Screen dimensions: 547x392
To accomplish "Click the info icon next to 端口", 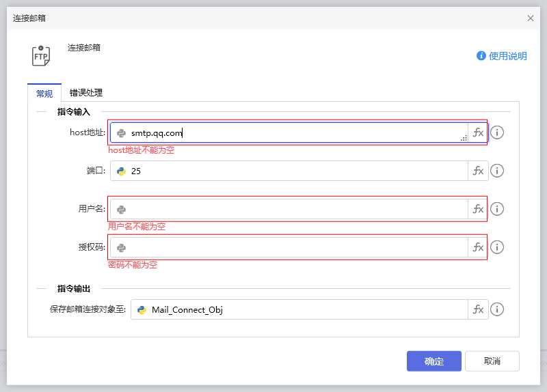I will click(x=497, y=171).
